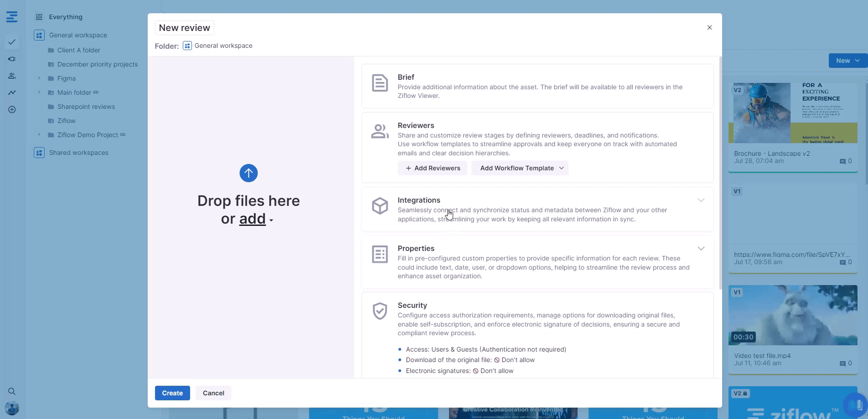The height and width of the screenshot is (419, 868).
Task: Click the Brief document icon
Action: 380,83
